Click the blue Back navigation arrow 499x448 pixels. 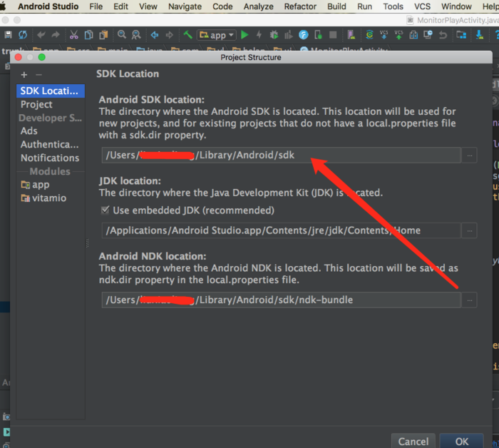pyautogui.click(x=155, y=35)
